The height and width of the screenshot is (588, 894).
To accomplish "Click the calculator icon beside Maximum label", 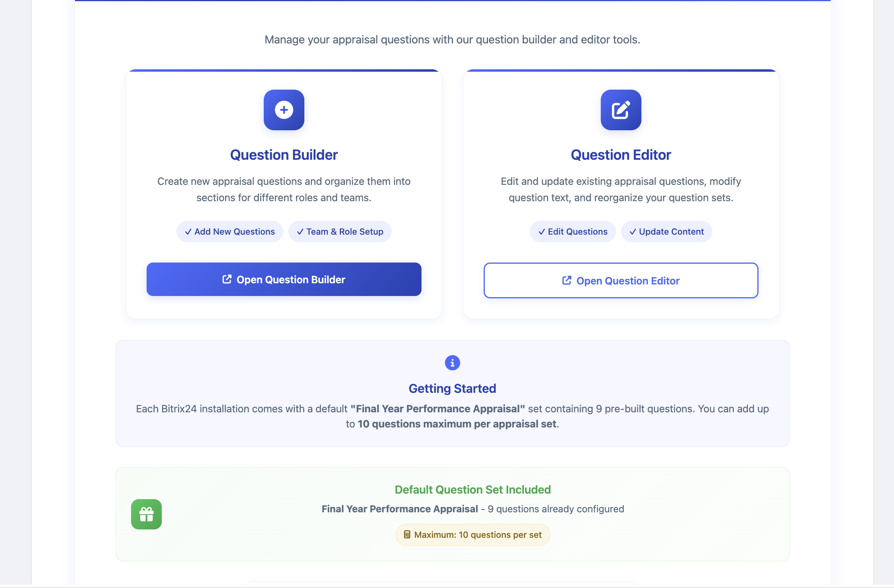I will point(407,535).
